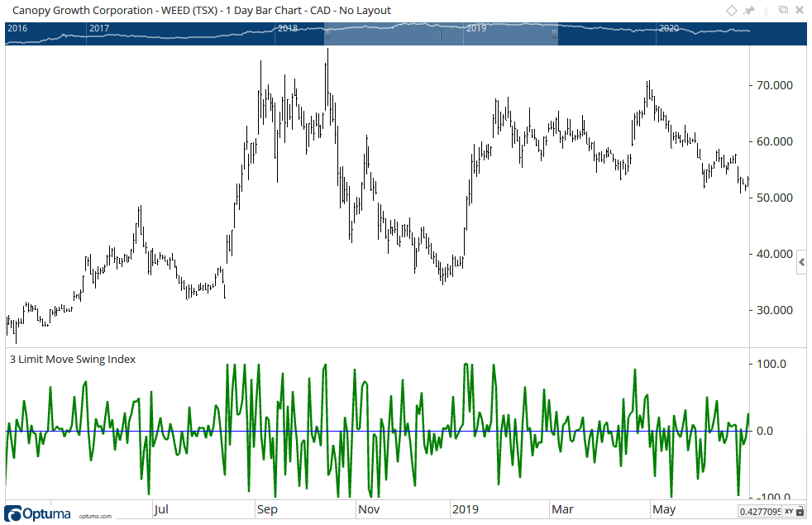Click the Optuma logo
The image size is (812, 525).
point(38,513)
